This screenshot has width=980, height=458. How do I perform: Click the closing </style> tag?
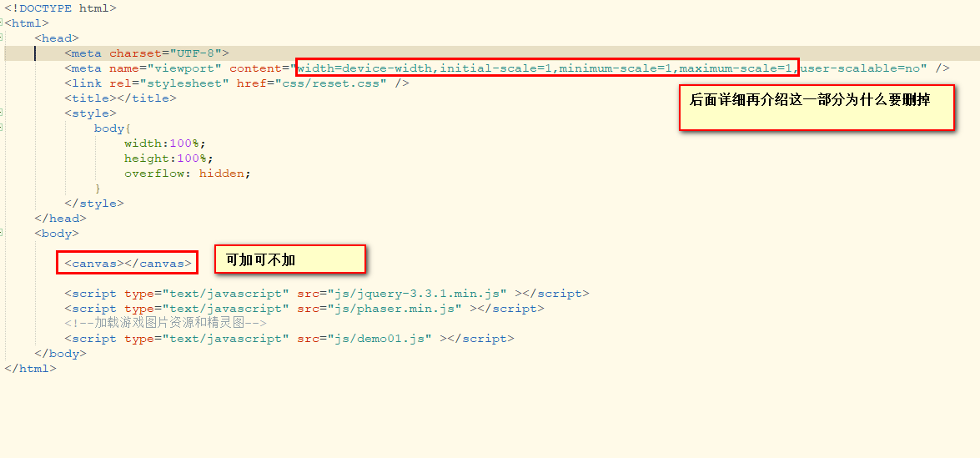(x=93, y=204)
